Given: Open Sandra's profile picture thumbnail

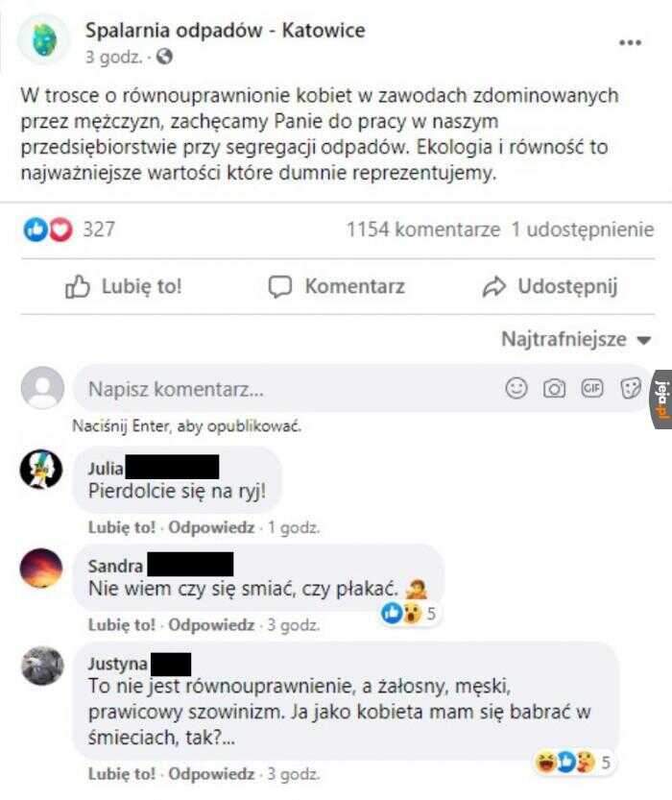Looking at the screenshot, I should 41,568.
